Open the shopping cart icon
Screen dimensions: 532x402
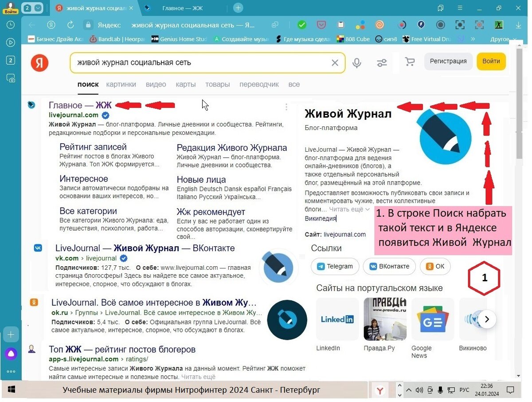[410, 62]
